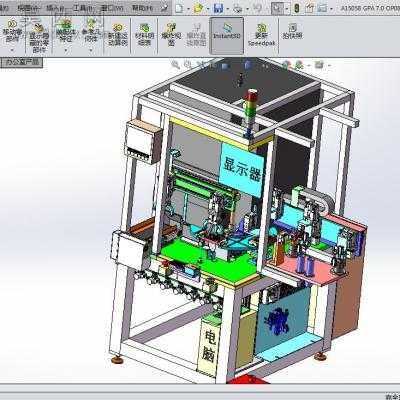
Task: Open the 装配体特征 assembly features tool
Action: 65,31
